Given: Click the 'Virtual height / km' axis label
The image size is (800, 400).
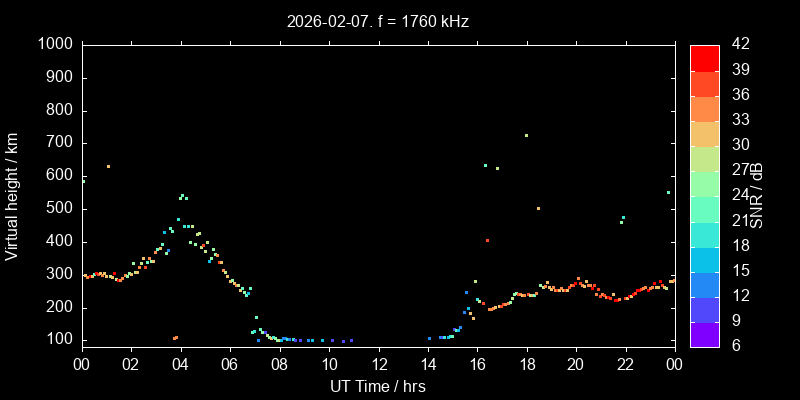Looking at the screenshot, I should [x=12, y=195].
